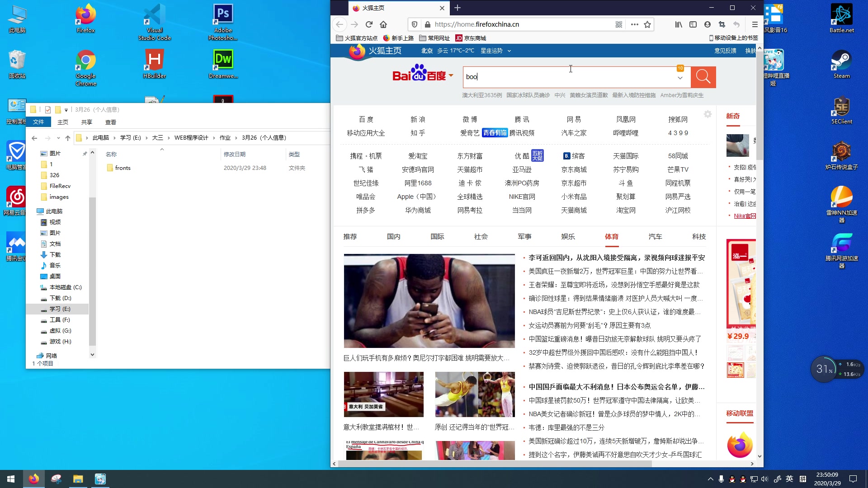Go up one level in File Explorer
The height and width of the screenshot is (488, 868).
click(68, 138)
